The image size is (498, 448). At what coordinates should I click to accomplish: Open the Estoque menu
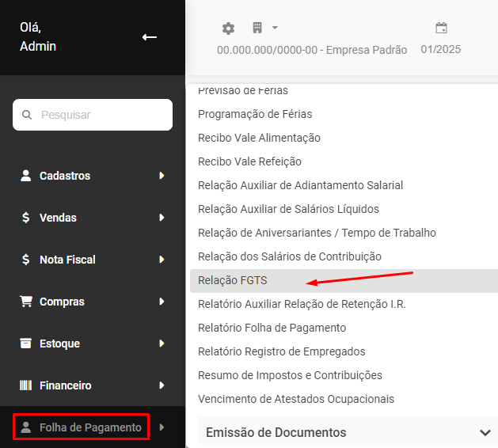59,344
